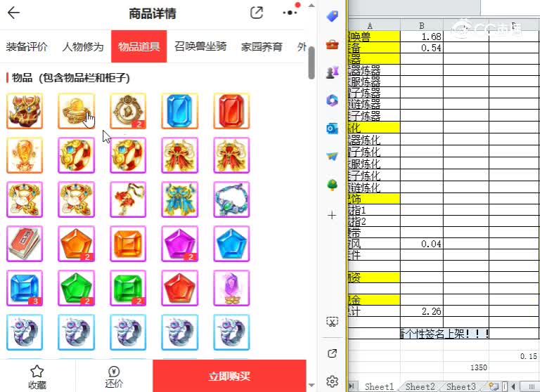Select the blue pentagon gem
Image resolution: width=540 pixels, height=392 pixels.
click(x=231, y=244)
